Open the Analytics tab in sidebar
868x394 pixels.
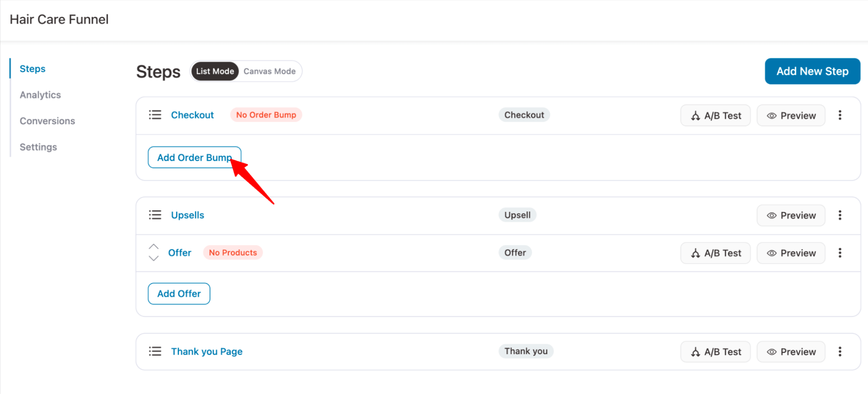coord(40,95)
